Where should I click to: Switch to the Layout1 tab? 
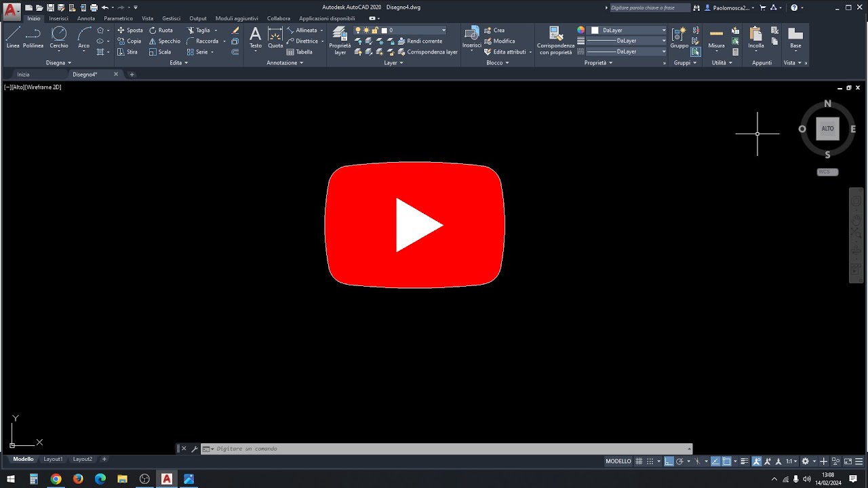pyautogui.click(x=53, y=460)
